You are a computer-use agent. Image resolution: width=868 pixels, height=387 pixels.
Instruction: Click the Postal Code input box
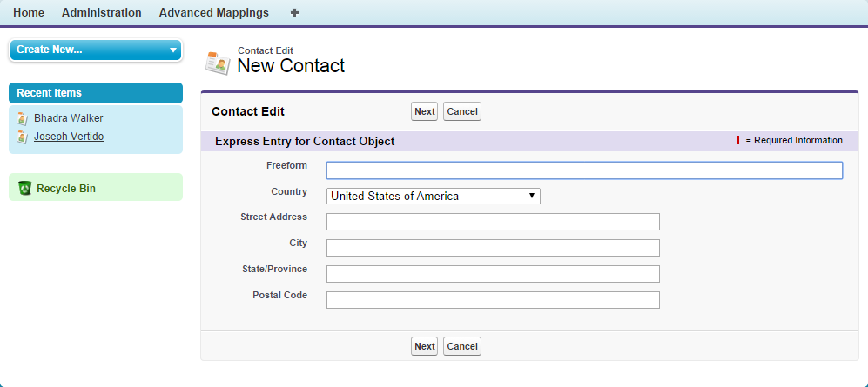coord(493,300)
